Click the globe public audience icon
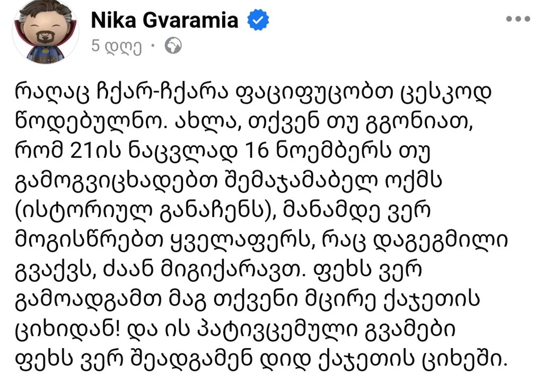Viewport: 543px width, 392px height. click(x=173, y=47)
